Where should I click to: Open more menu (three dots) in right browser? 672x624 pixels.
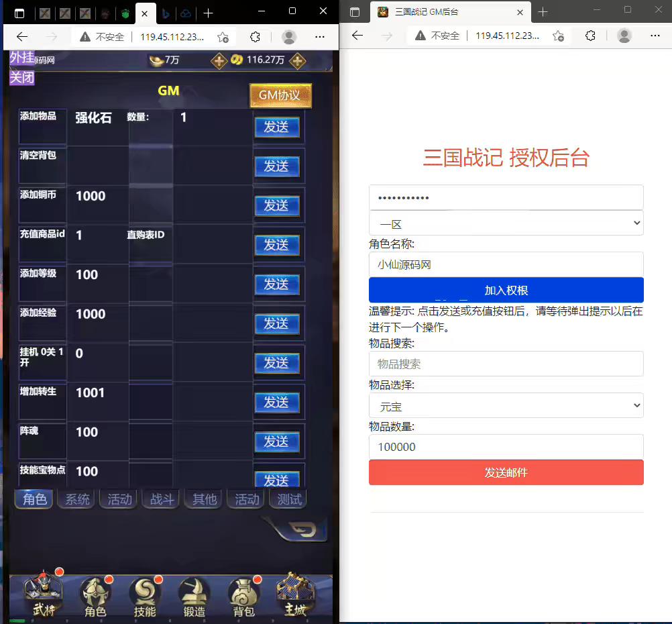pyautogui.click(x=655, y=36)
